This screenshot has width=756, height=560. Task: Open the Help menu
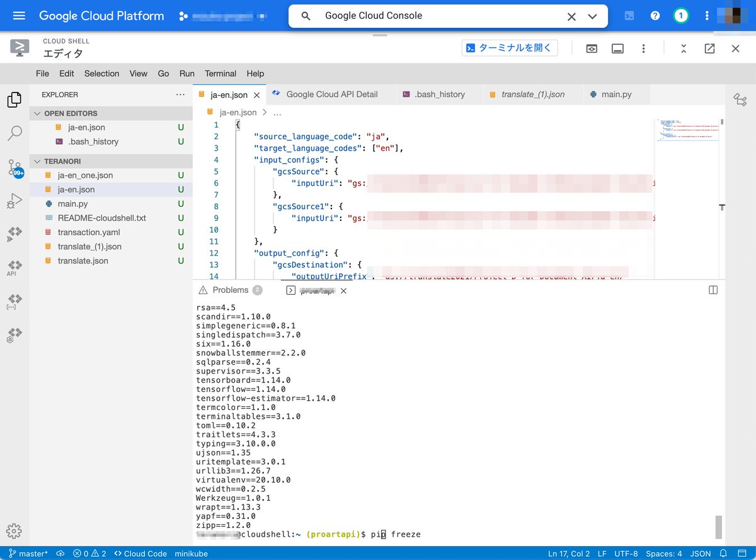tap(255, 74)
